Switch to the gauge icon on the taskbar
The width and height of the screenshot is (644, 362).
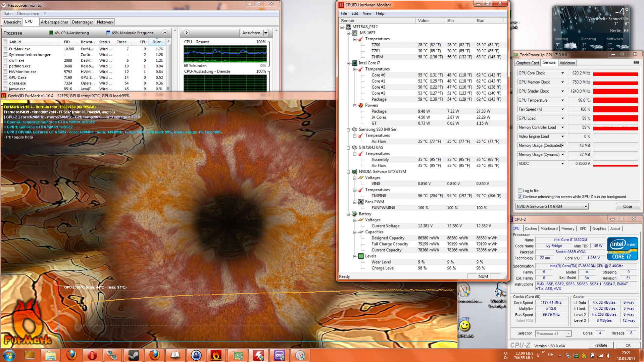tap(300, 355)
